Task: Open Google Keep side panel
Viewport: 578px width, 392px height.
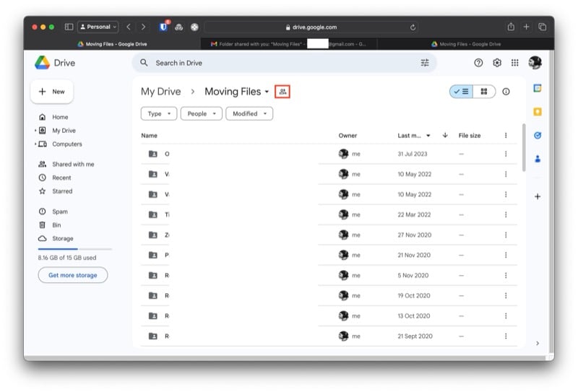Action: 538,112
